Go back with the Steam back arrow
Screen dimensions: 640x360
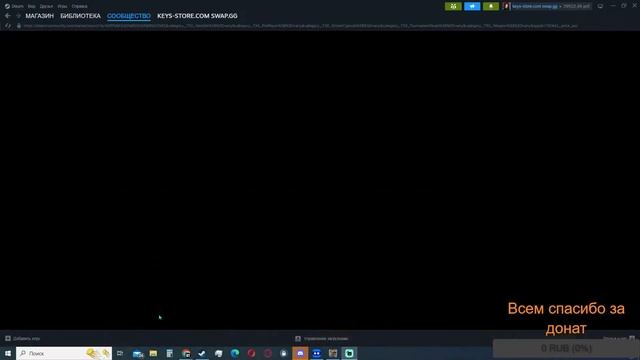click(x=8, y=16)
